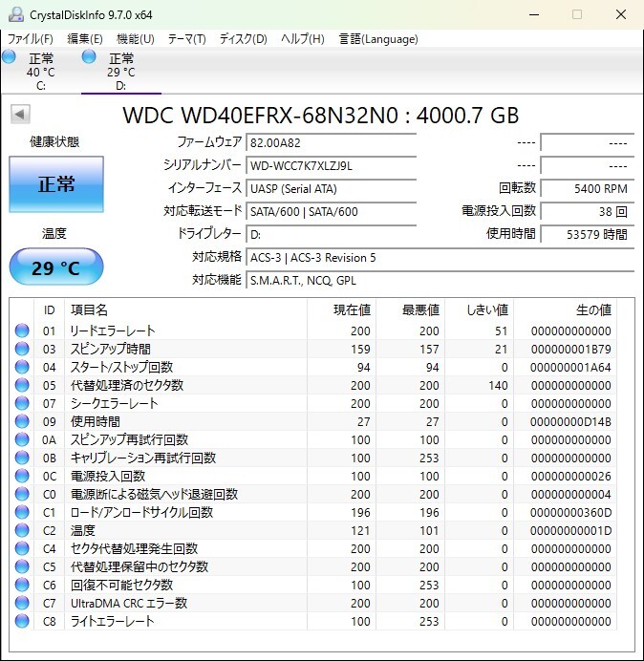The image size is (644, 661).
Task: Click the power on count value 38 回
Action: pos(587,211)
